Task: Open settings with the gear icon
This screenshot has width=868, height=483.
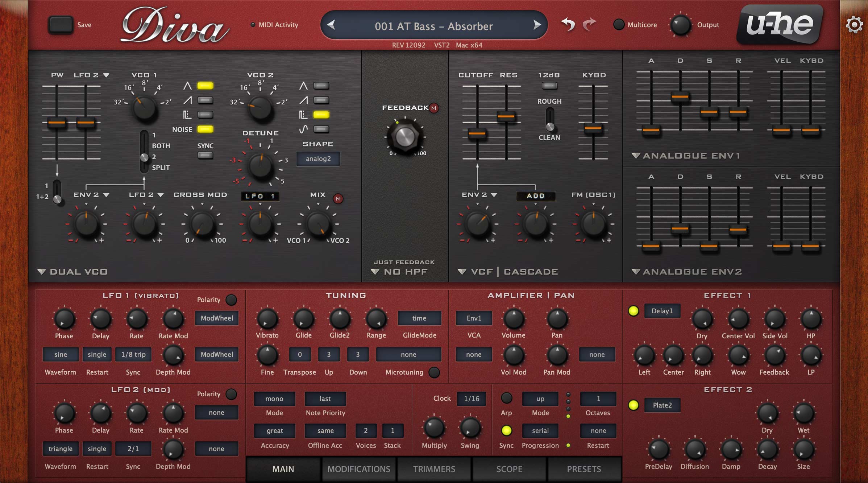Action: [854, 25]
